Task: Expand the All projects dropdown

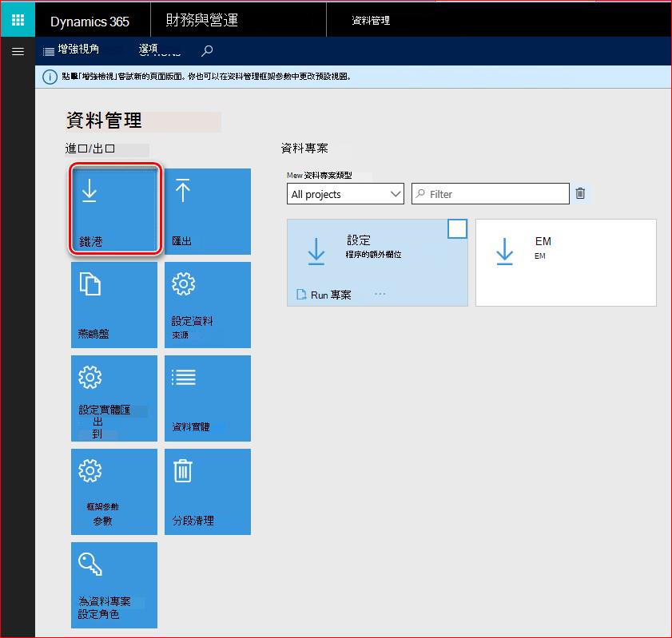Action: (x=345, y=194)
